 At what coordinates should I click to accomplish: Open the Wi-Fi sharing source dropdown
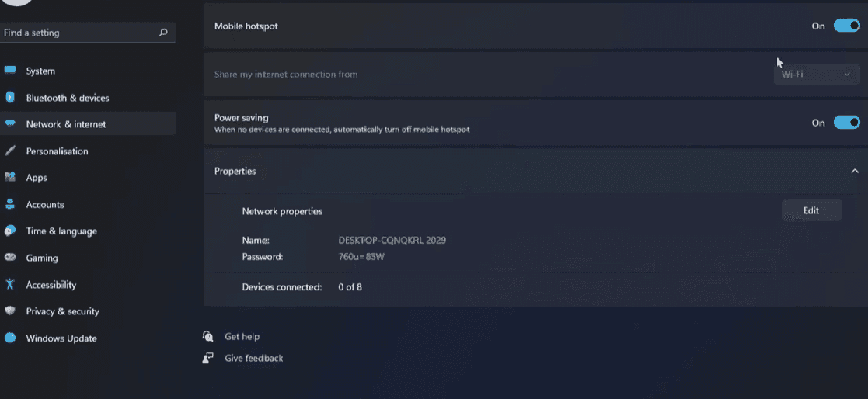[817, 74]
